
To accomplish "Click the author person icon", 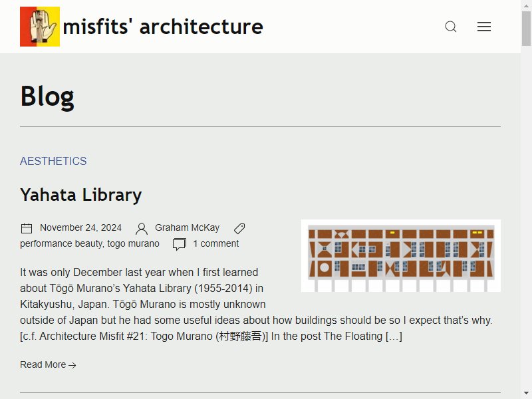I will click(x=142, y=229).
